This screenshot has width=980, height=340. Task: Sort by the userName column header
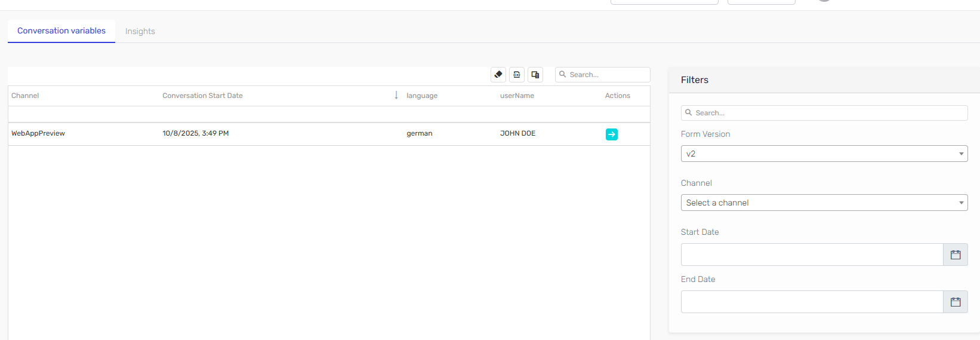click(x=517, y=96)
